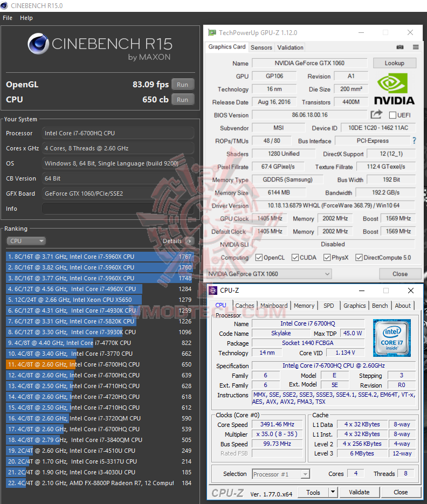
Task: Switch to Validation tab in GPU-Z
Action: (291, 47)
